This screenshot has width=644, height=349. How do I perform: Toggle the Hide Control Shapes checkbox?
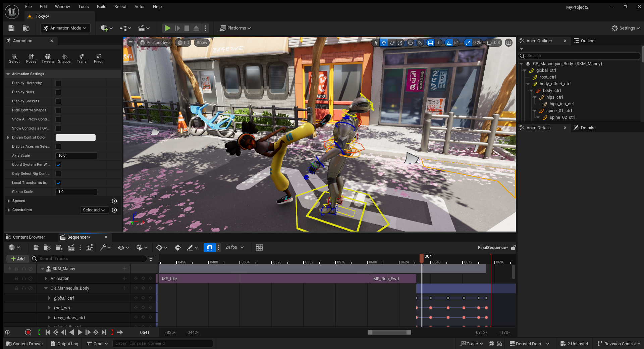coord(58,110)
